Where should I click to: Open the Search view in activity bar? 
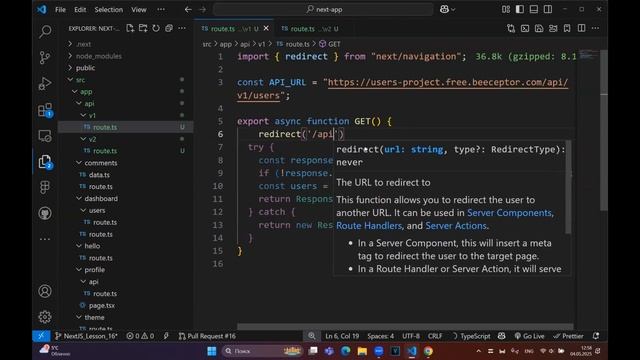tap(45, 31)
